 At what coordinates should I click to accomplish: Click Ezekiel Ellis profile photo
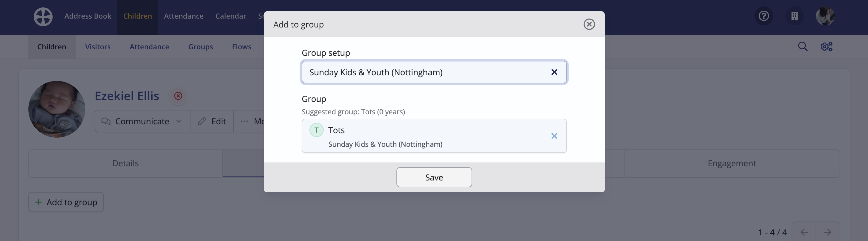57,109
